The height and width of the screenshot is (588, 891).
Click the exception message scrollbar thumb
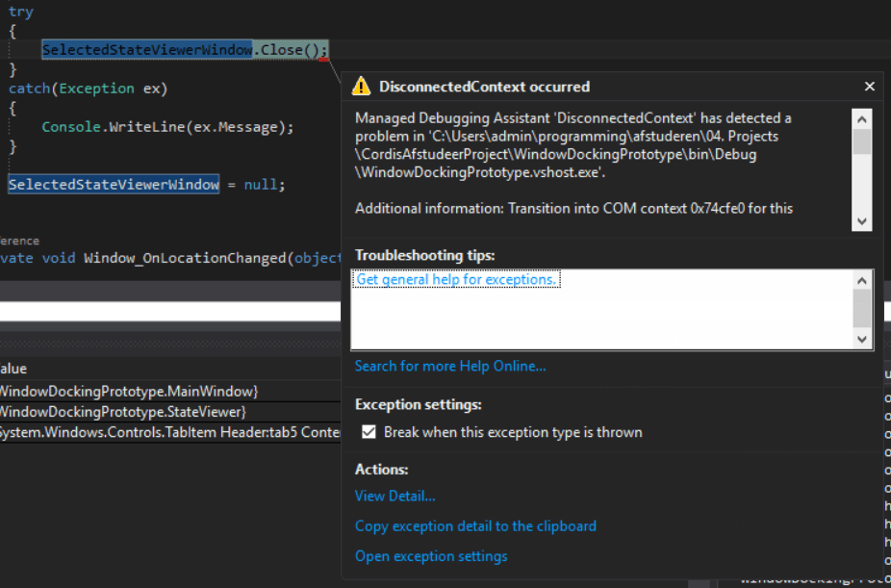[862, 141]
